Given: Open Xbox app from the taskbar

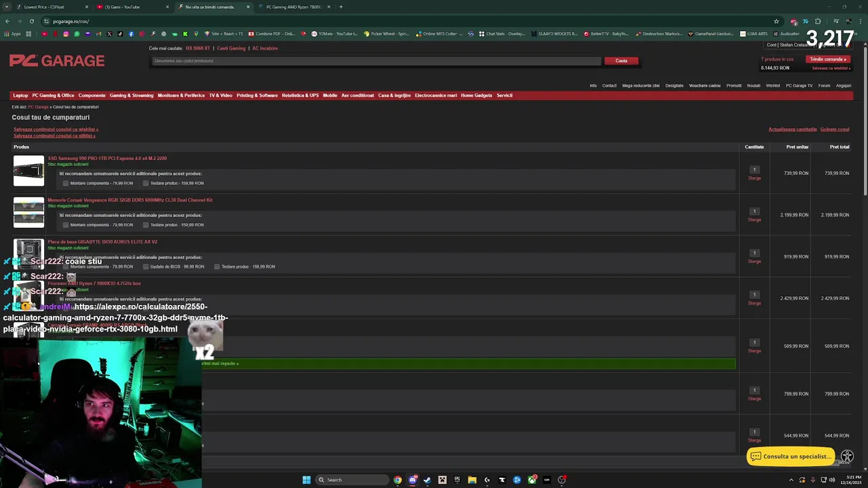Looking at the screenshot, I should tap(532, 480).
